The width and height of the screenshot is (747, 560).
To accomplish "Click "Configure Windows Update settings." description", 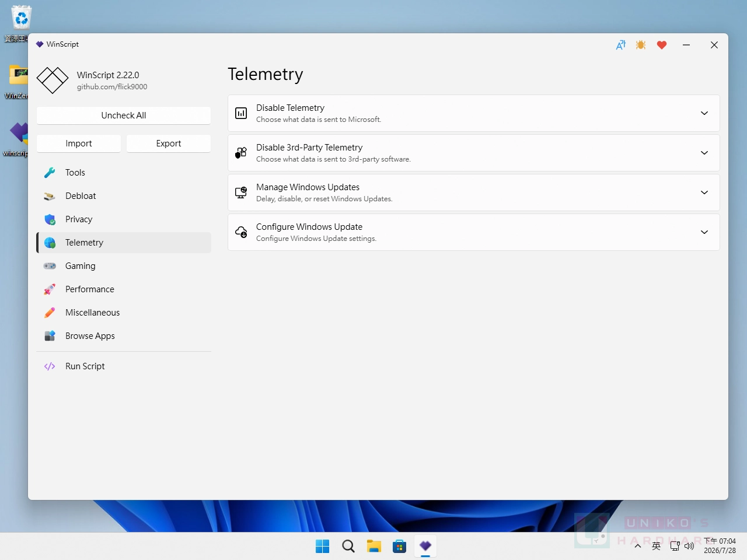I will (x=316, y=239).
